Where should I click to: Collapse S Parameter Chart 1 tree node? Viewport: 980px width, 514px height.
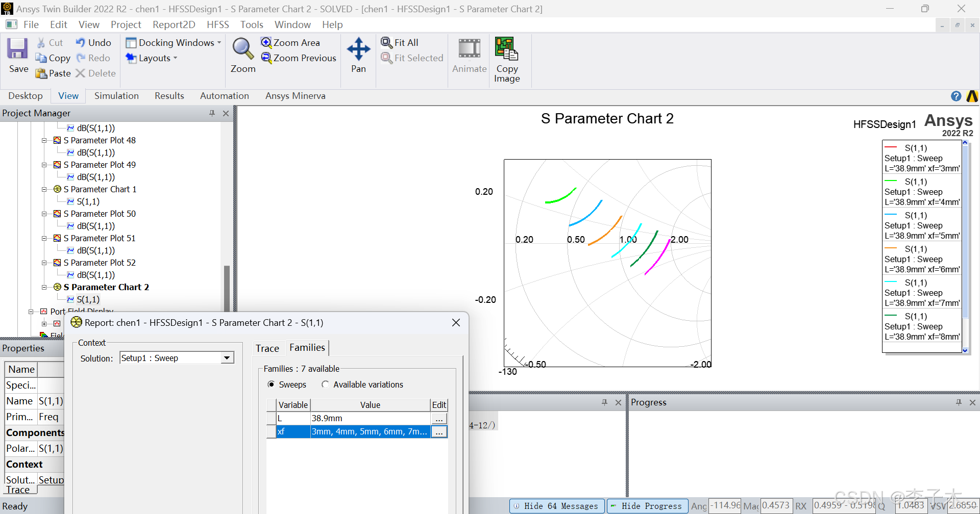pos(44,189)
